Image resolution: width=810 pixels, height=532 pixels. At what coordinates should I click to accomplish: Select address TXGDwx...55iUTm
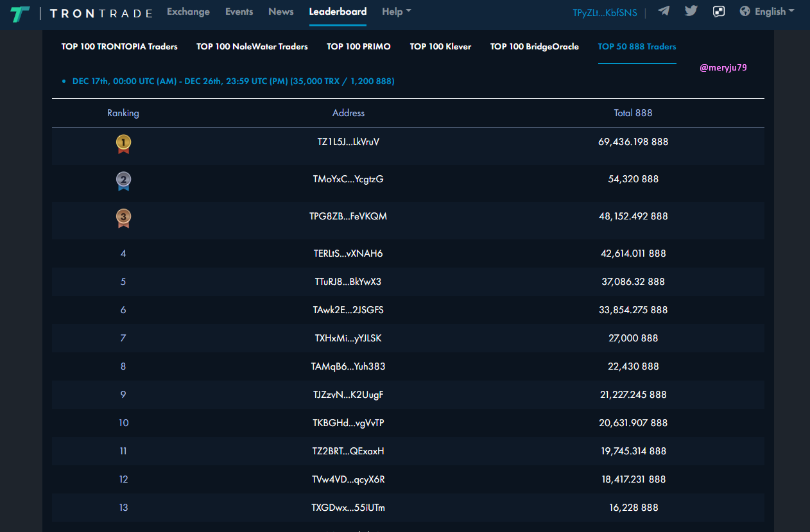349,508
